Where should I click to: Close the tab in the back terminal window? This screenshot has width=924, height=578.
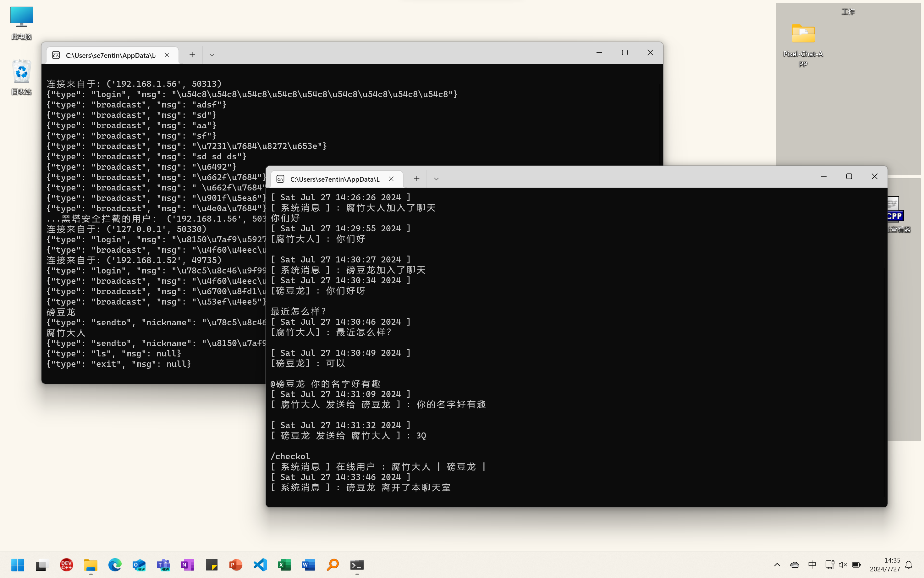click(167, 55)
